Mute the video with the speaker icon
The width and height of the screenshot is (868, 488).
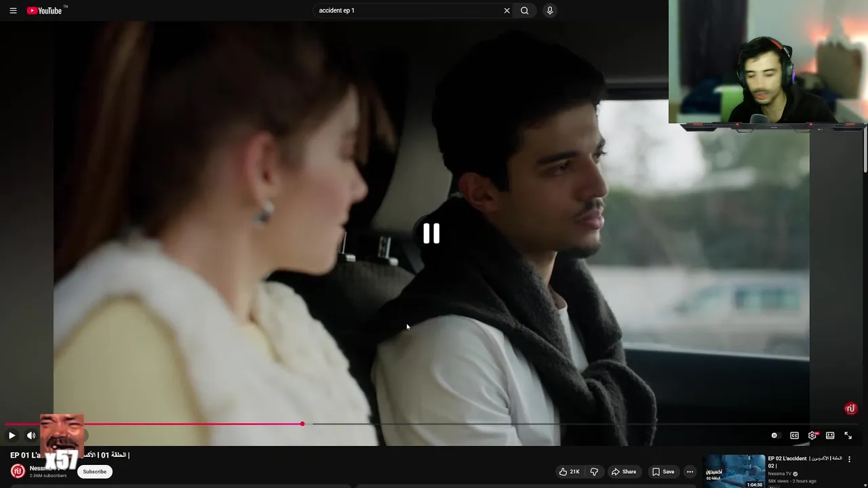[x=31, y=436]
